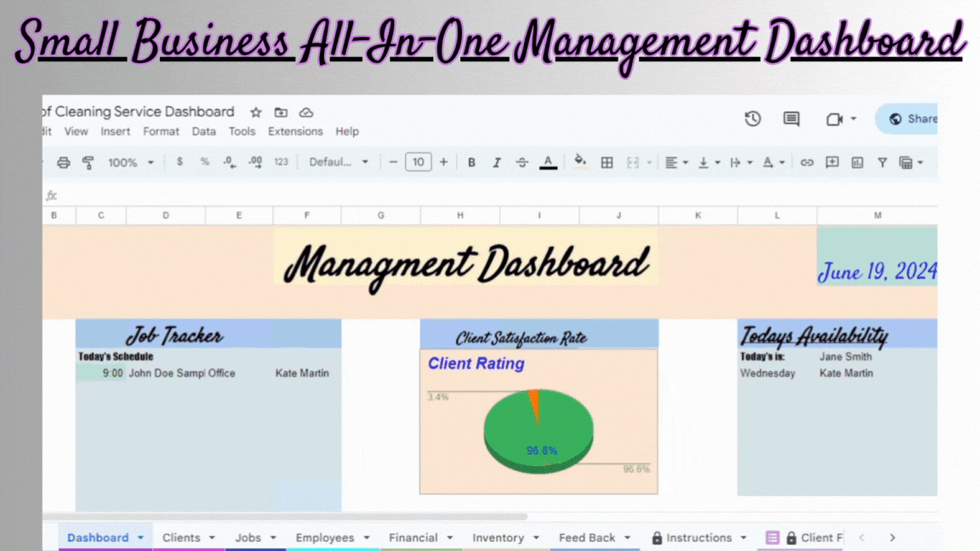Image resolution: width=980 pixels, height=551 pixels.
Task: Open the text color picker
Action: (548, 162)
